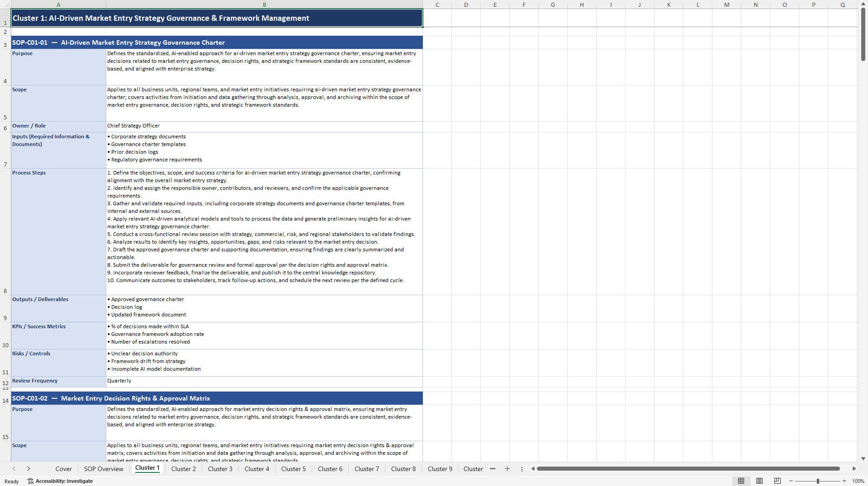Open the Cluster 8 sheet tab
The height and width of the screenshot is (486, 868).
[403, 469]
